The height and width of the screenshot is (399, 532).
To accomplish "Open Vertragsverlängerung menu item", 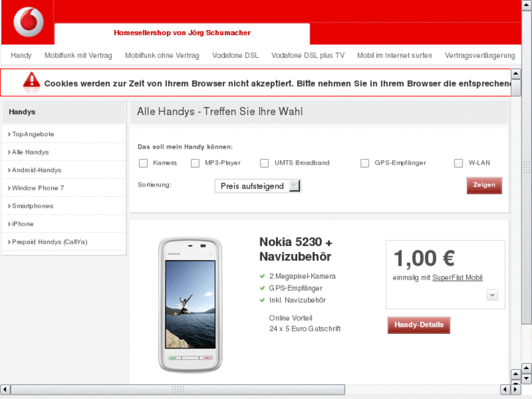I will (480, 56).
